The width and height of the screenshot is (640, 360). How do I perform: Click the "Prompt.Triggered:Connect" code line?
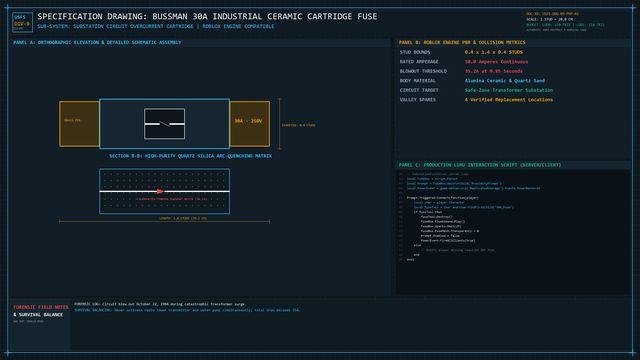tap(442, 198)
